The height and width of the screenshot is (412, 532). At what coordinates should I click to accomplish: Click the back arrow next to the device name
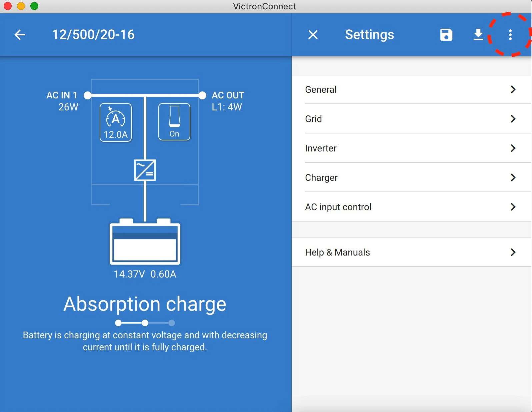coord(20,35)
